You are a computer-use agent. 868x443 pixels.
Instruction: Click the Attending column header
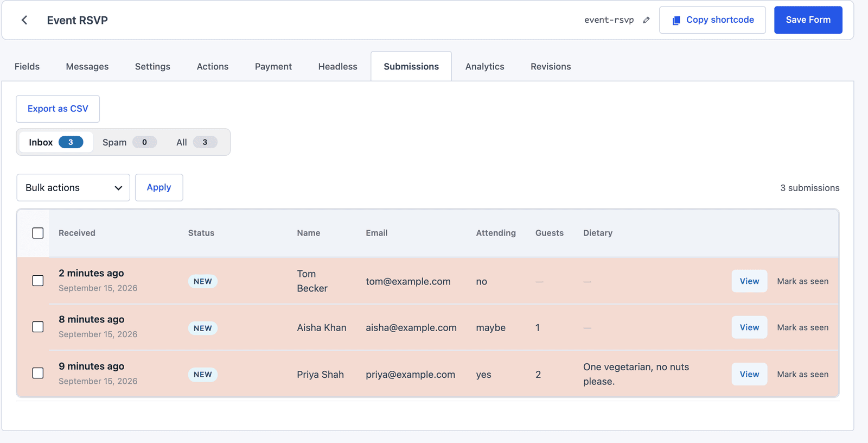(x=496, y=233)
